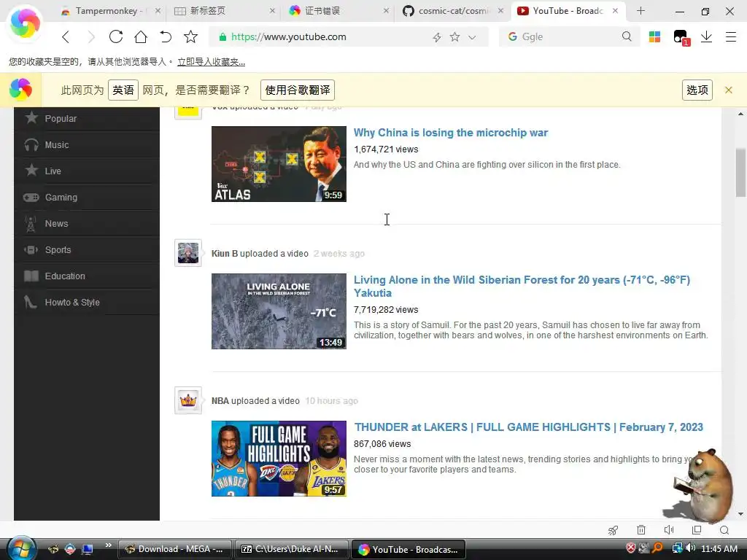
Task: Click the Music headphones icon
Action: click(31, 145)
